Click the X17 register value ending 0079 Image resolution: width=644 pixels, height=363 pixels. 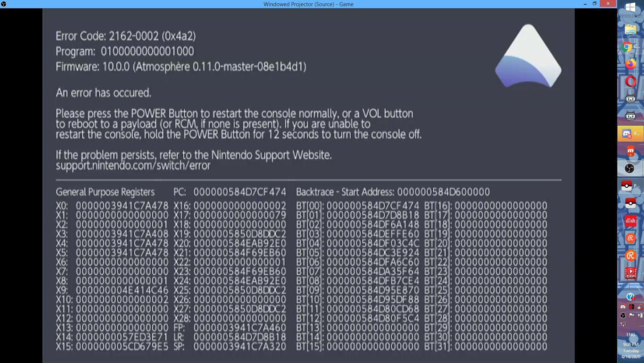[240, 215]
